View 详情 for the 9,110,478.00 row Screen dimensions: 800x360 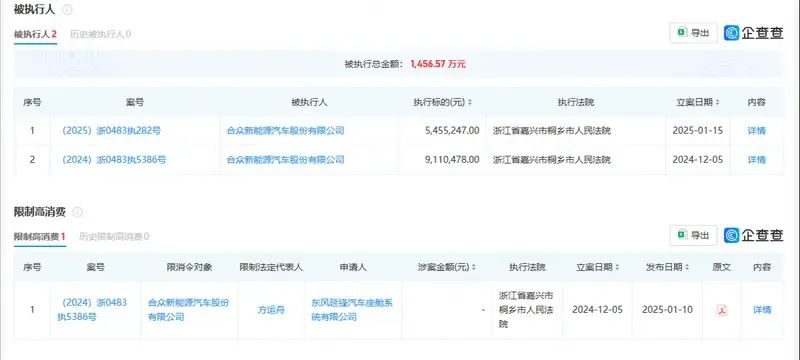757,160
